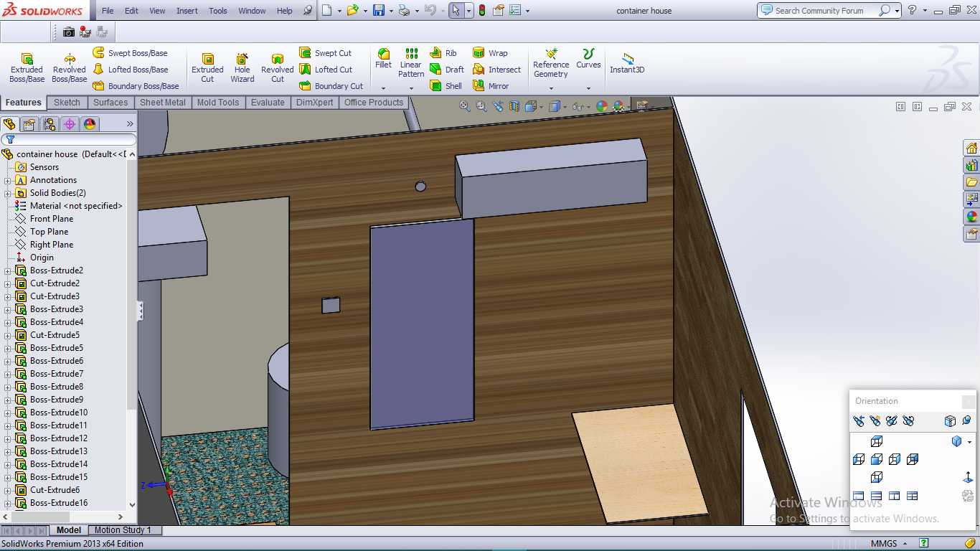Select the Mirror feature tool

(x=491, y=86)
